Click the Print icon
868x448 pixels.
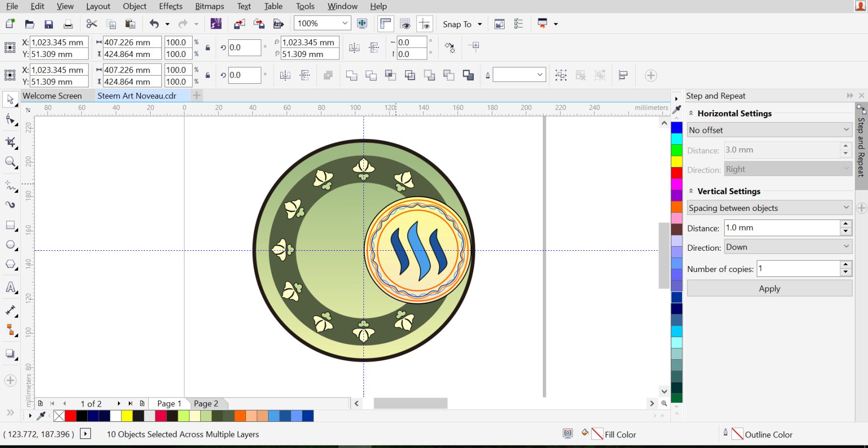[68, 24]
